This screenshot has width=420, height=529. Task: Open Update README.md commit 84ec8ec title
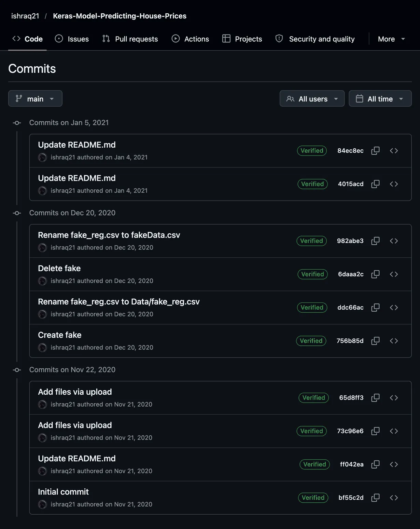point(77,145)
